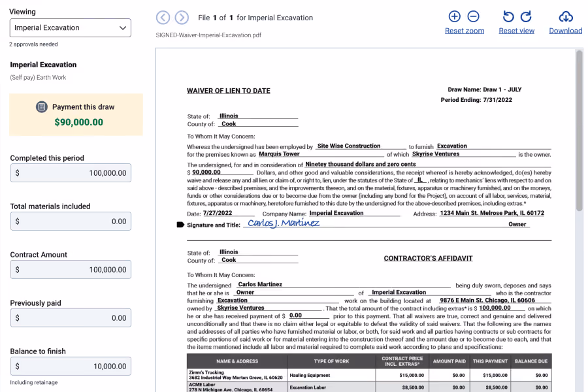Image resolution: width=588 pixels, height=392 pixels.
Task: Click the THIS PAYMENT column header
Action: [490, 361]
